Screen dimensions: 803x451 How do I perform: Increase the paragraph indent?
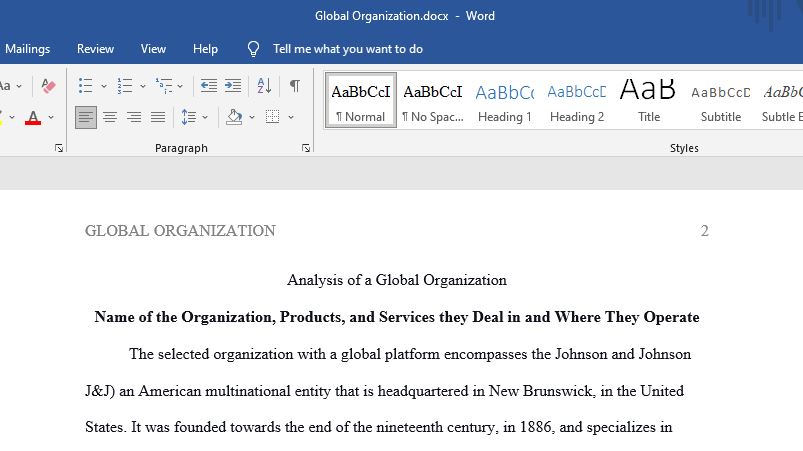click(x=233, y=85)
